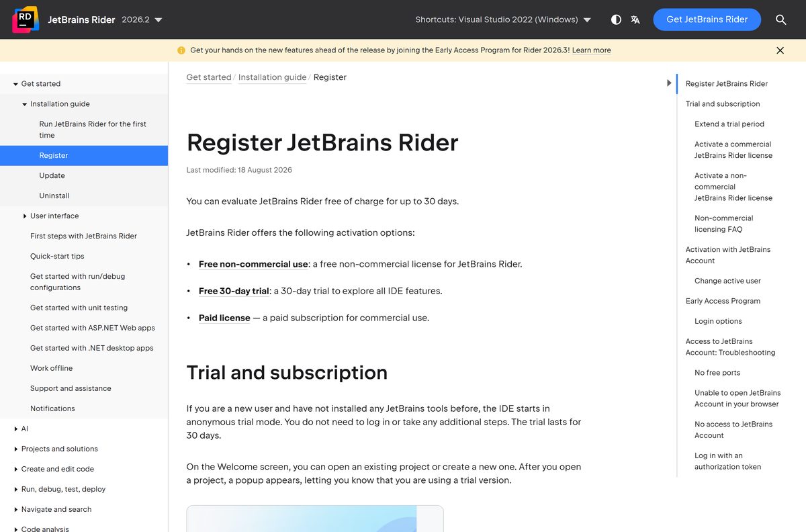Collapse the Installation guide section
The width and height of the screenshot is (806, 532).
point(25,104)
